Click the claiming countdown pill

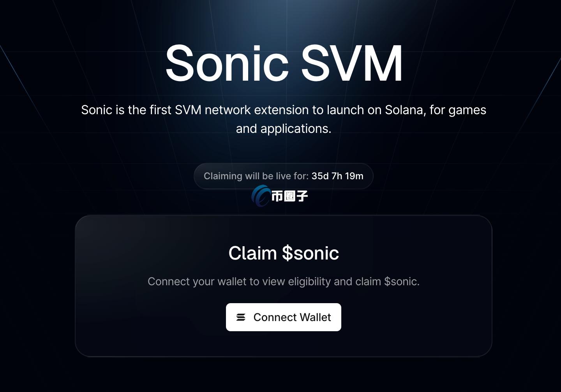284,176
